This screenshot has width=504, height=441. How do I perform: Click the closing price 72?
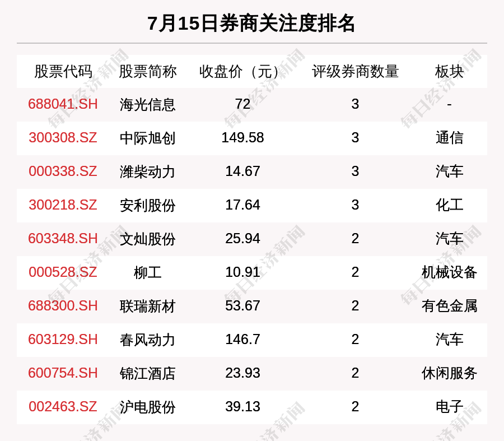pyautogui.click(x=242, y=104)
